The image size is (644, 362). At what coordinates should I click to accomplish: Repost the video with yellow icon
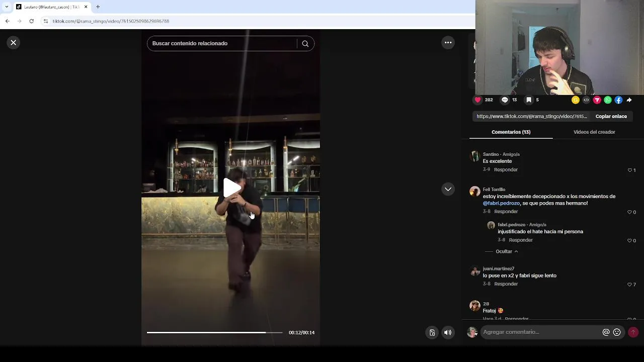click(x=576, y=100)
